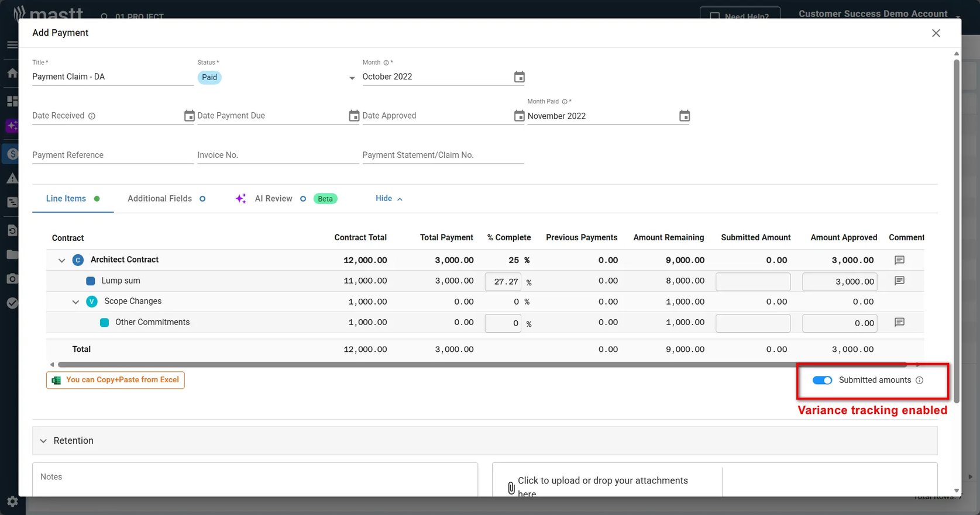Image resolution: width=980 pixels, height=515 pixels.
Task: Expand the Retention section
Action: pos(484,441)
